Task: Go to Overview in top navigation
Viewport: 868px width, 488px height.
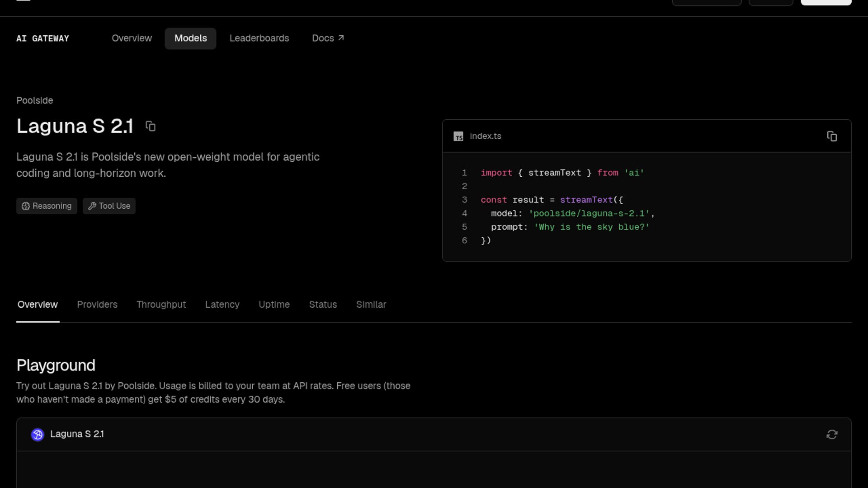Action: pyautogui.click(x=132, y=38)
